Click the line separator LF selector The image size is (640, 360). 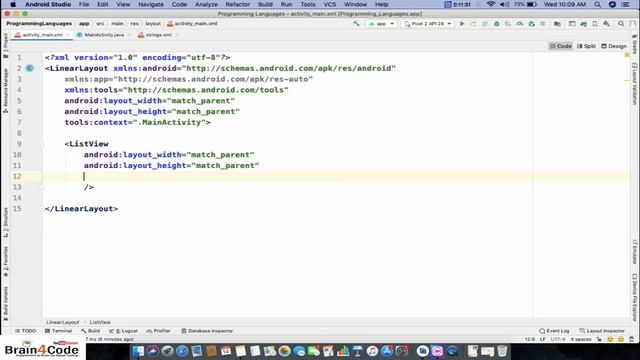point(542,339)
